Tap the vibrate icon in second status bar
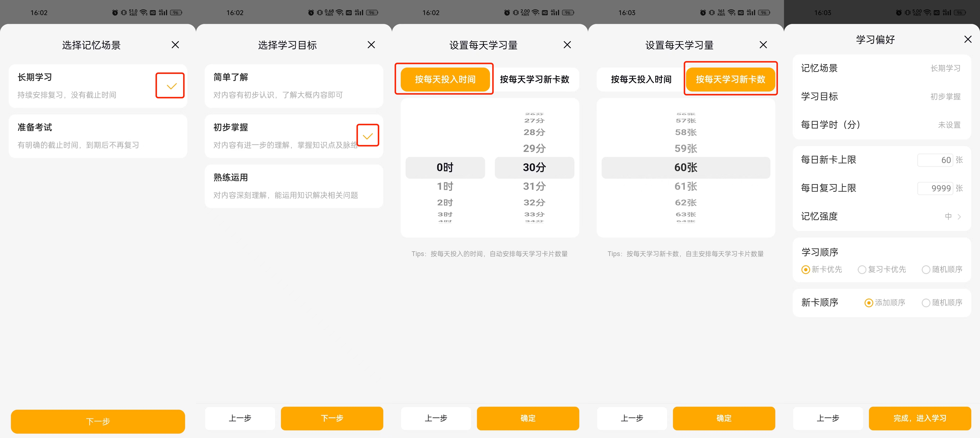Viewport: 980px width, 438px height. point(320,13)
